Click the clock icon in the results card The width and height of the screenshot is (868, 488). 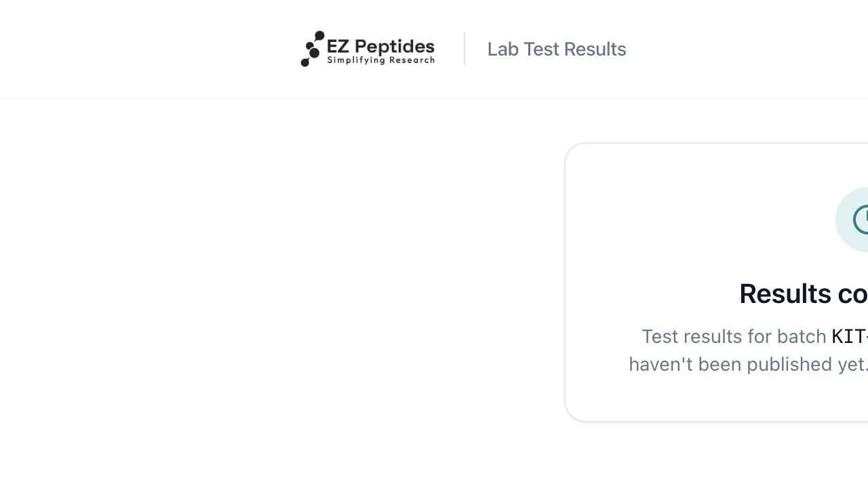(861, 220)
